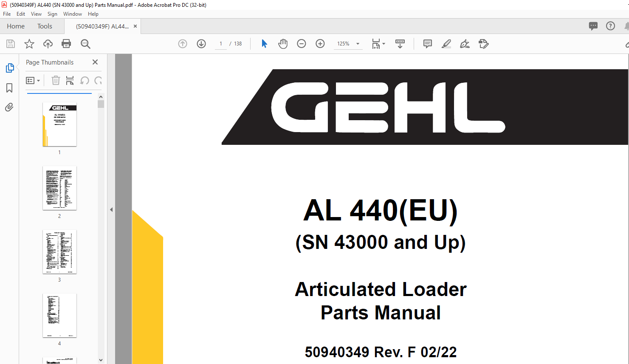Open thumbnail options menu dropdown

pos(33,80)
